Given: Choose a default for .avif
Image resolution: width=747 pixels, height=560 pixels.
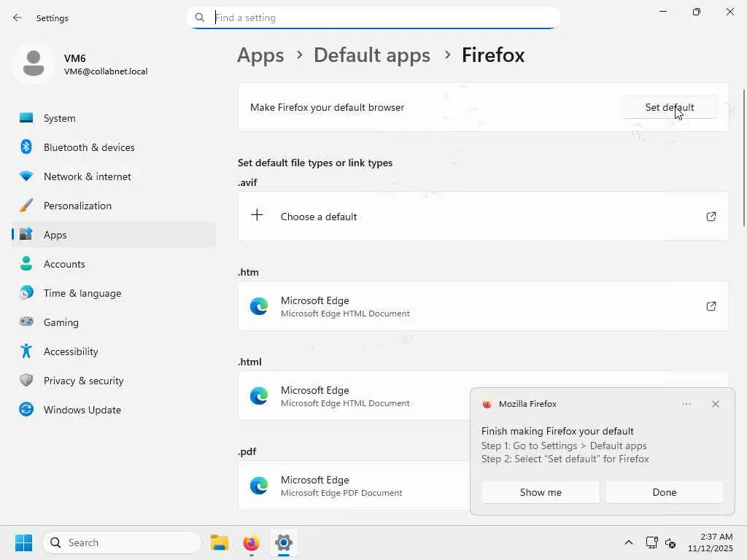Looking at the screenshot, I should (319, 217).
